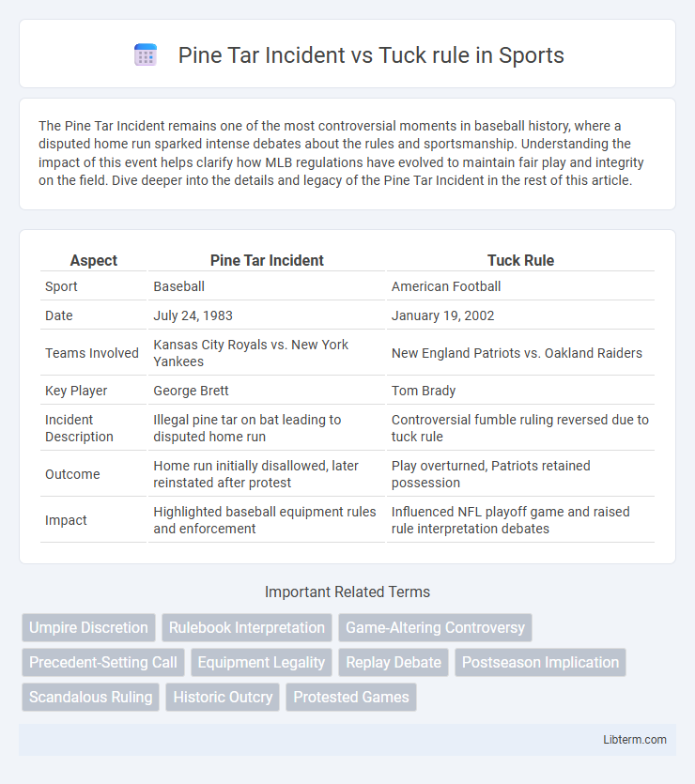Click the Aspect column header
Viewport: 695px width, 784px height.
[x=94, y=260]
